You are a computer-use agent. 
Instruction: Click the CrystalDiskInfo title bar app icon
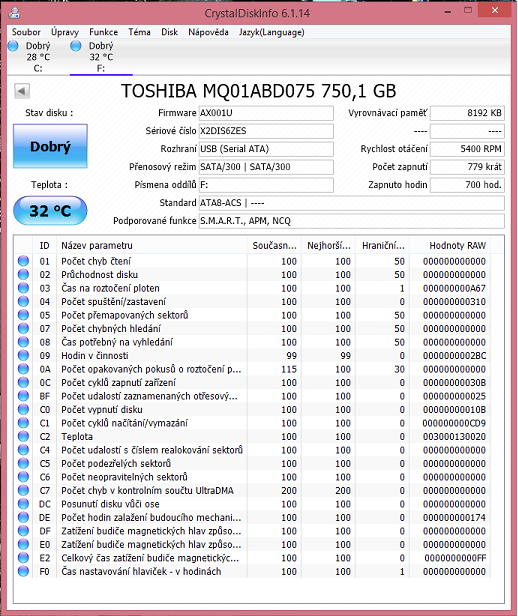coord(15,13)
